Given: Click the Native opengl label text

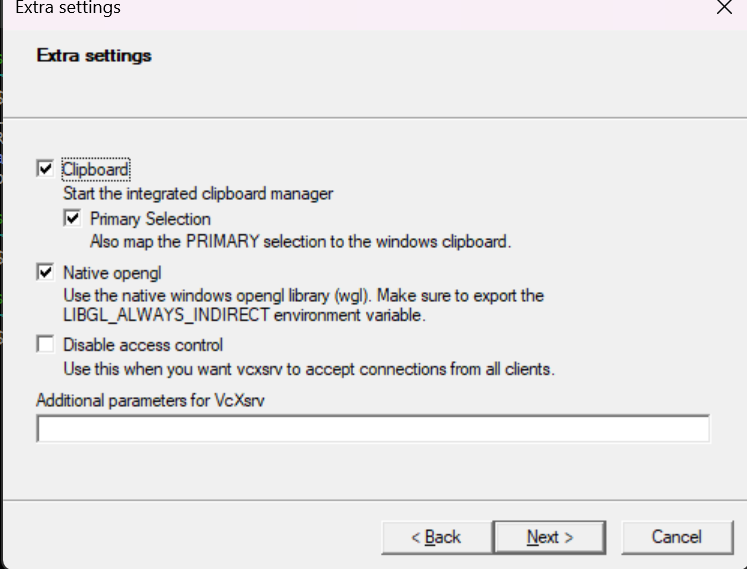Looking at the screenshot, I should tap(112, 272).
